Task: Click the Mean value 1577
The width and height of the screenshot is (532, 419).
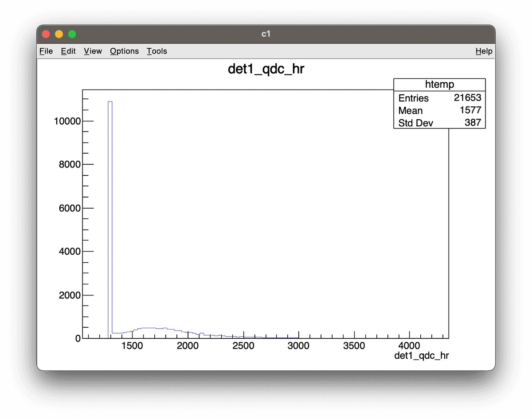Action: 470,110
